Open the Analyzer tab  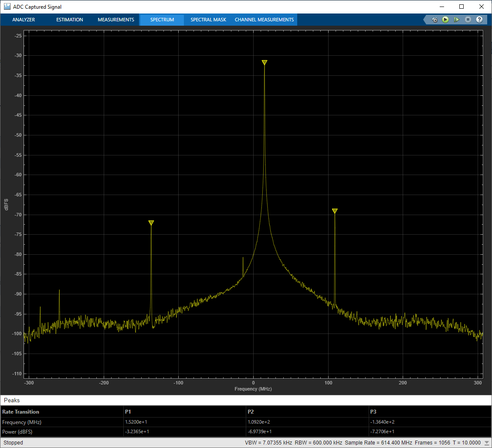[x=24, y=20]
